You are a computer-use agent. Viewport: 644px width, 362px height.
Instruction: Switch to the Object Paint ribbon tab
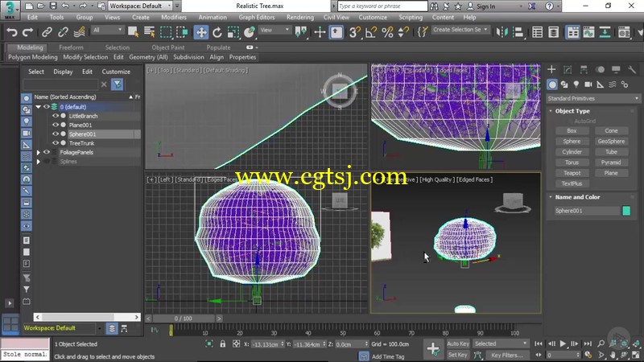click(168, 47)
